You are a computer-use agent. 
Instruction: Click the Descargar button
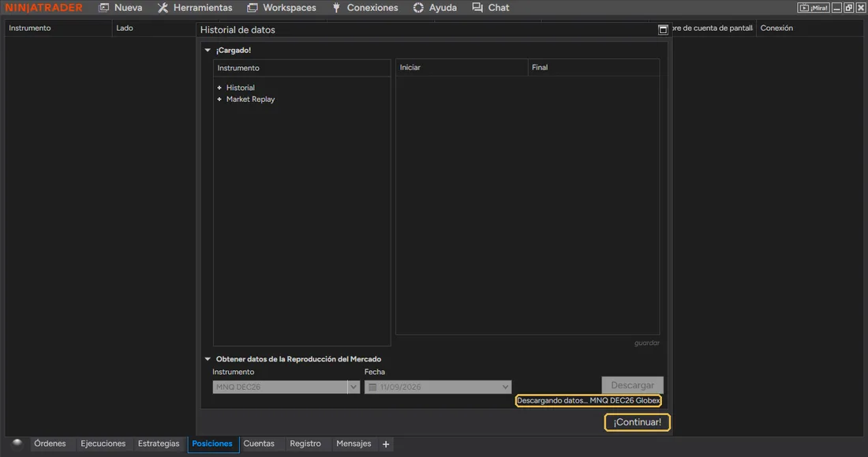point(632,385)
